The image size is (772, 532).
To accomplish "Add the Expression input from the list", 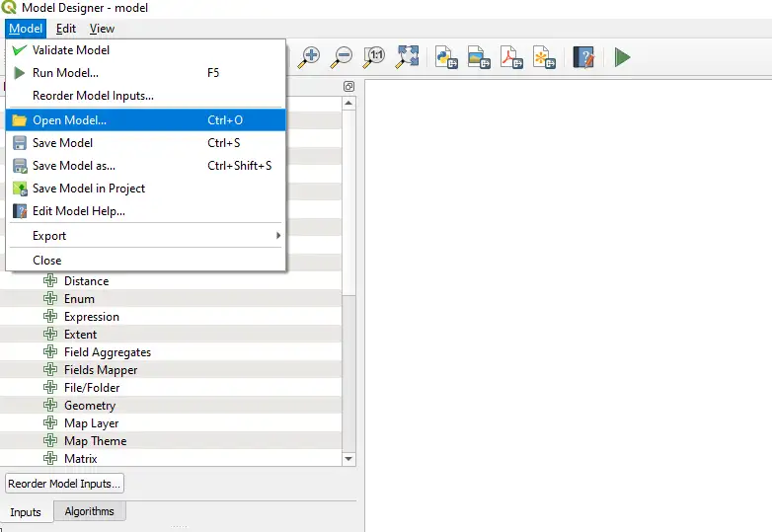I will 91,317.
